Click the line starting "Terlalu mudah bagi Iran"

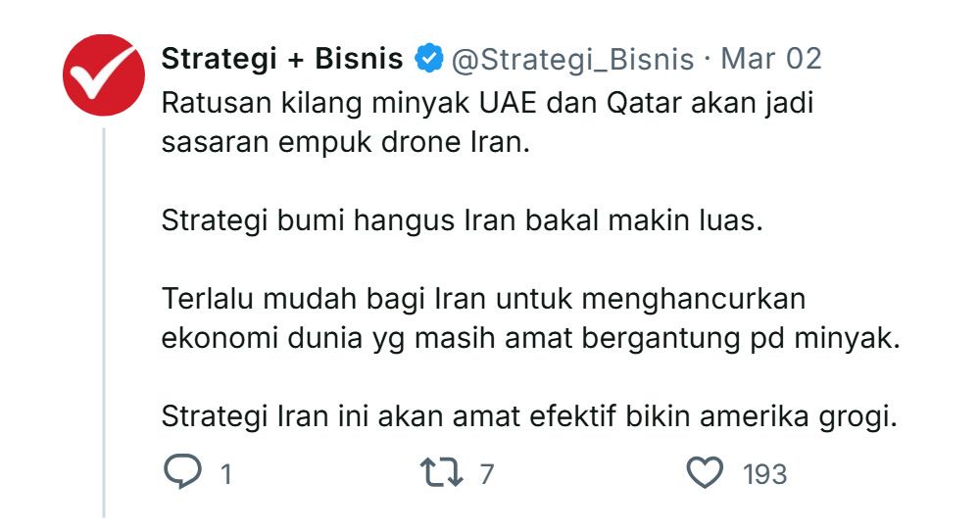pos(482,297)
